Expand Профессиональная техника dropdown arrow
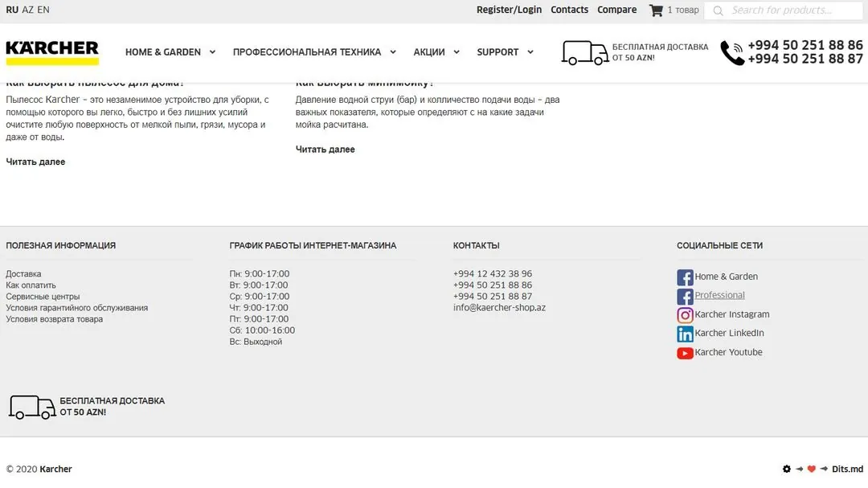This screenshot has height=488, width=868. (x=393, y=52)
